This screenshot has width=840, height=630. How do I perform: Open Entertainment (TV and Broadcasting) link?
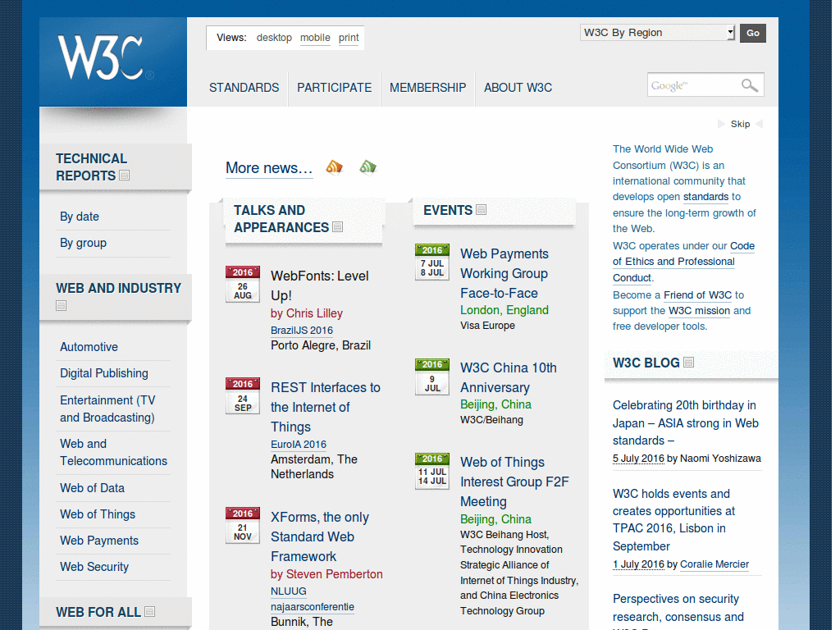107,409
